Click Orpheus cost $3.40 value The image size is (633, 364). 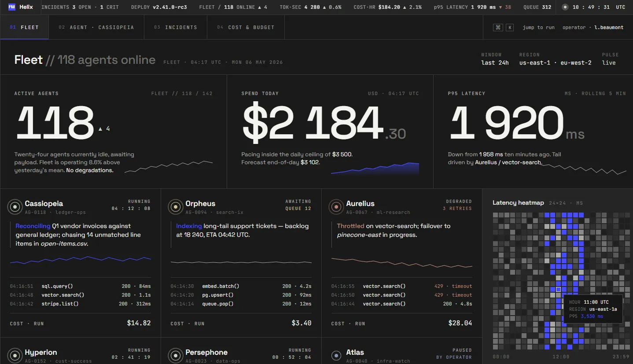302,323
